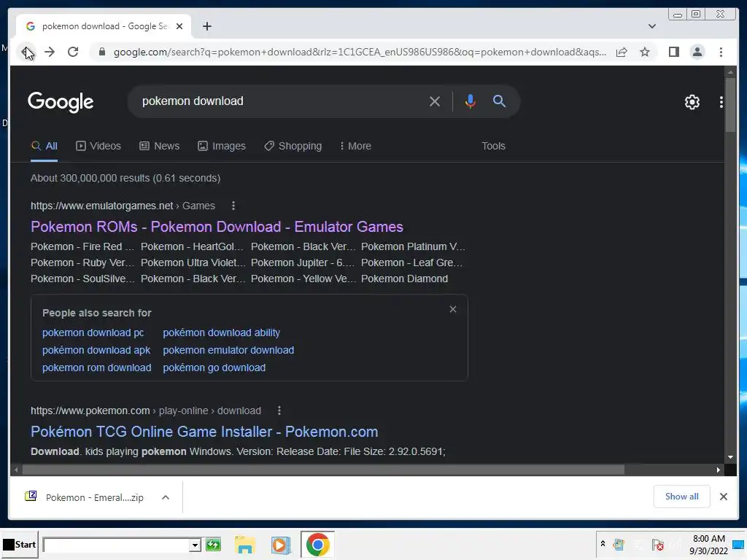This screenshot has height=560, width=747.
Task: Close the downloads bar
Action: pyautogui.click(x=723, y=497)
